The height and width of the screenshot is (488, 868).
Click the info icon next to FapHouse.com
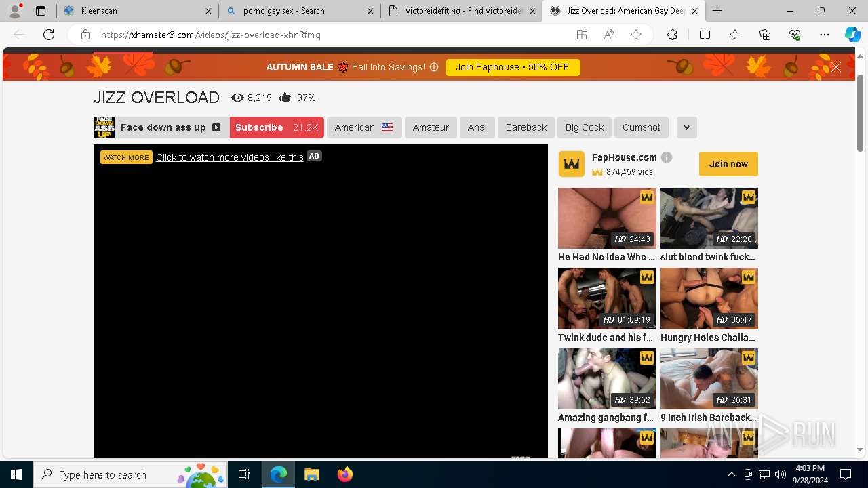click(667, 157)
